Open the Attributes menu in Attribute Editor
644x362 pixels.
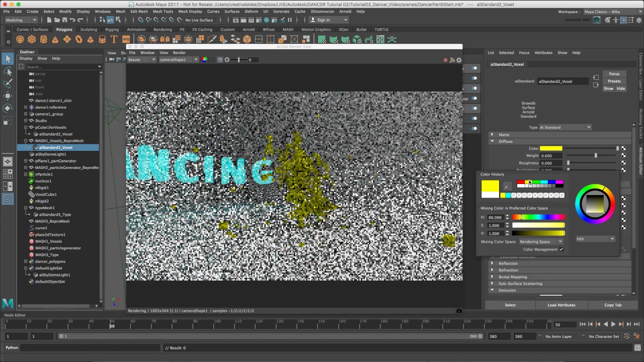coord(543,52)
